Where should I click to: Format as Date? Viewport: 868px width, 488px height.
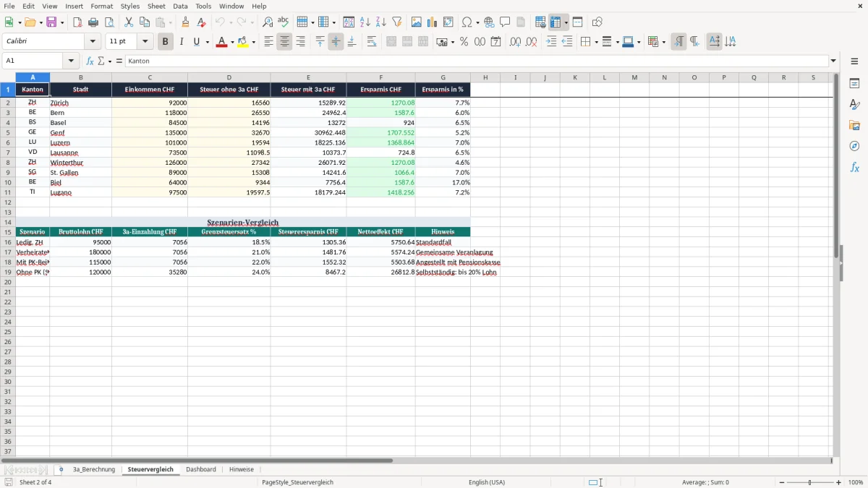click(x=495, y=42)
